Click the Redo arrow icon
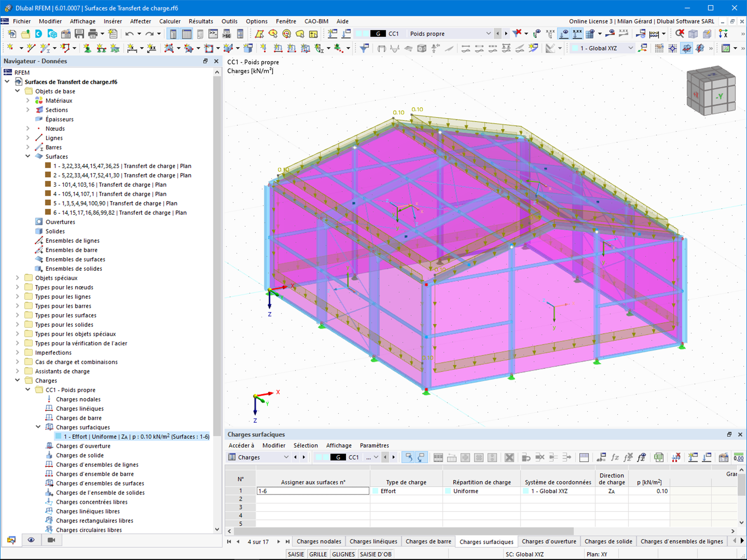Screen dimensions: 747x560 tap(149, 34)
